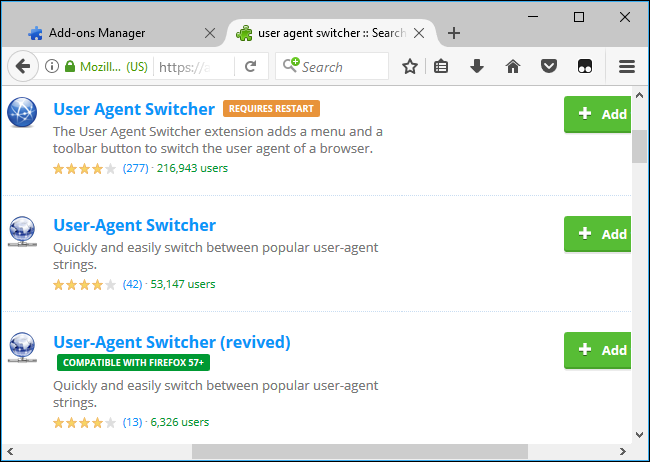Click the vertical scrollbar up arrow
Image resolution: width=650 pixels, height=462 pixels.
tap(639, 95)
